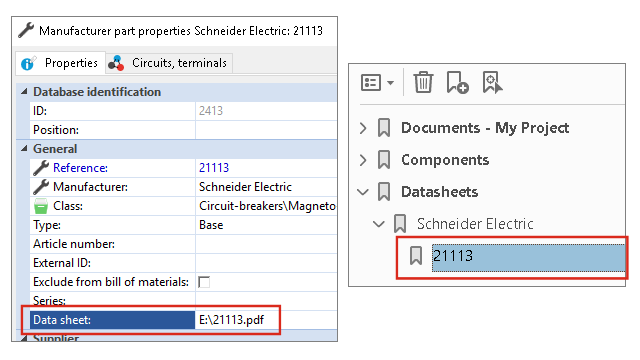640x360 pixels.
Task: Open the 21113 reference link
Action: tap(214, 168)
